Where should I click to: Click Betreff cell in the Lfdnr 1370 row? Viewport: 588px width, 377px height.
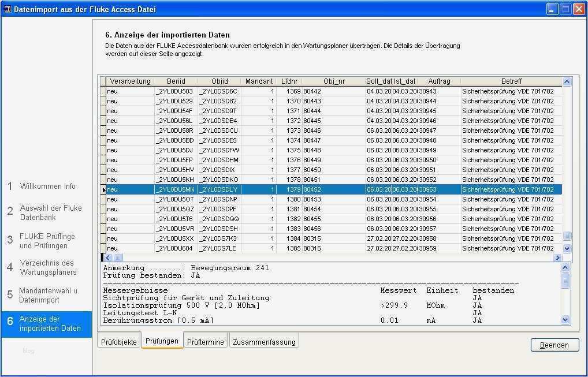coord(512,101)
